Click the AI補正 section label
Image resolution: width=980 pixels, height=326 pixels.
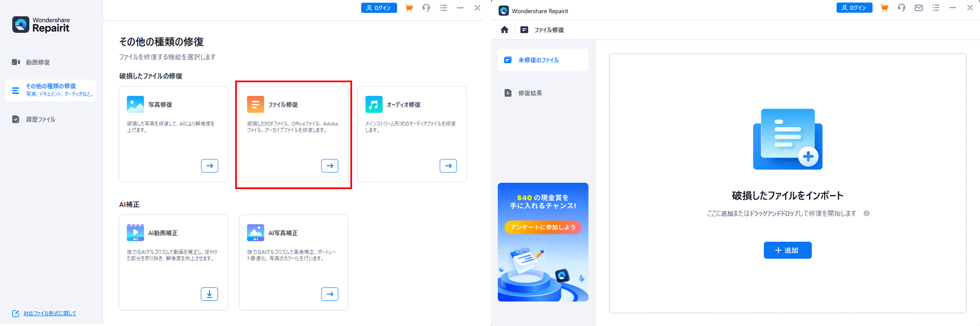pos(129,204)
